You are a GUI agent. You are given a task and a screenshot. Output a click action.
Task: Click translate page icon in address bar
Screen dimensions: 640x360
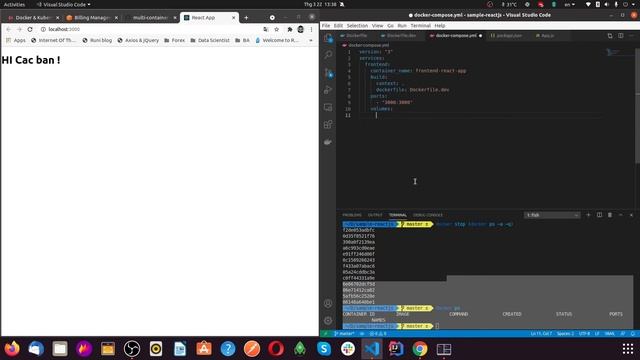coord(266,29)
